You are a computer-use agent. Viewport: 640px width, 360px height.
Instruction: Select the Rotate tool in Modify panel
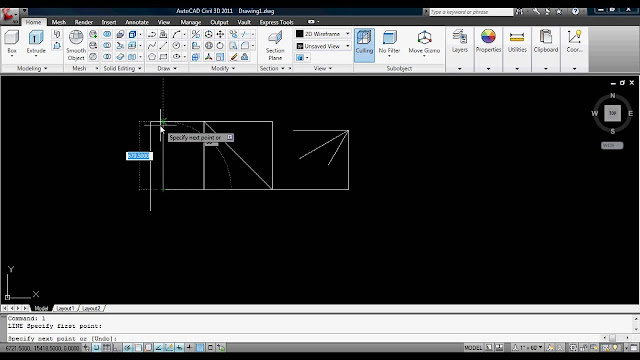(220, 45)
